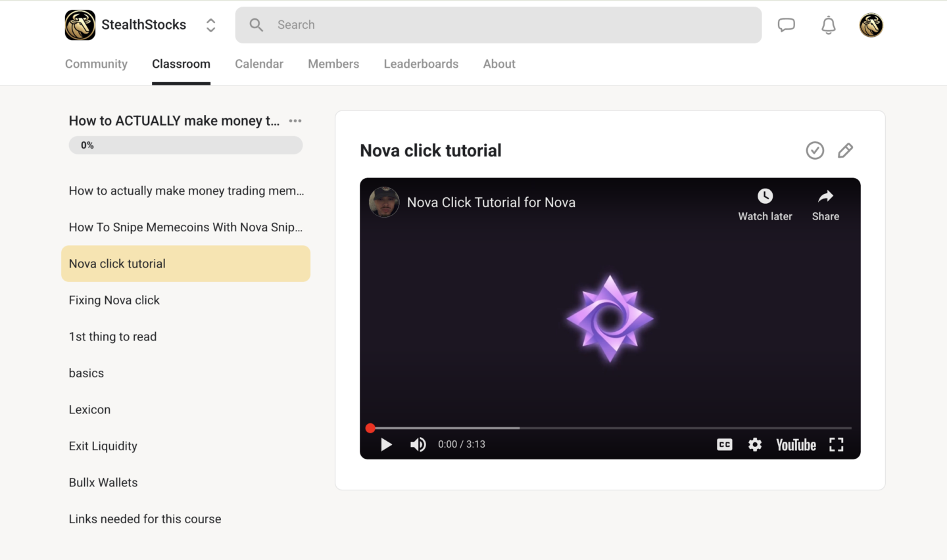Click the video progress seek bar

click(x=610, y=428)
